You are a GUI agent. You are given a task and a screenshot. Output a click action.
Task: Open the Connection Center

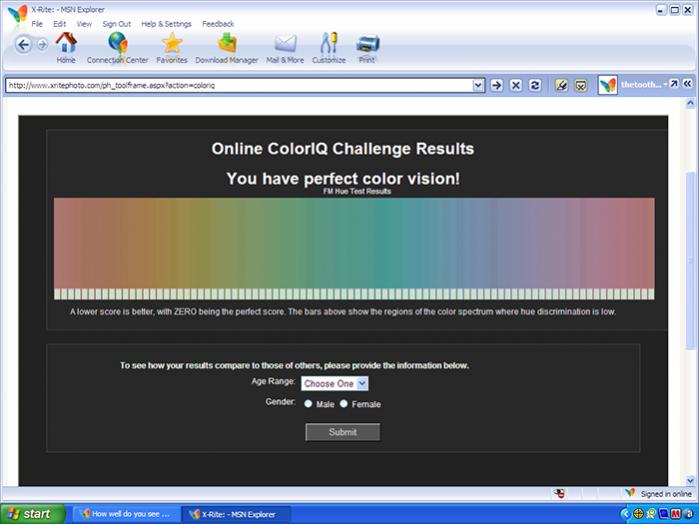[x=117, y=48]
